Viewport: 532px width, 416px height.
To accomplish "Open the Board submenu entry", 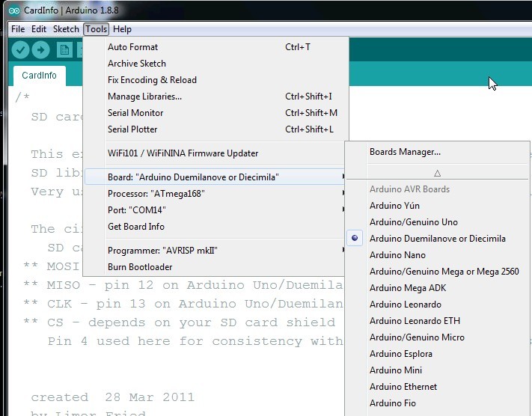I will tap(215, 177).
